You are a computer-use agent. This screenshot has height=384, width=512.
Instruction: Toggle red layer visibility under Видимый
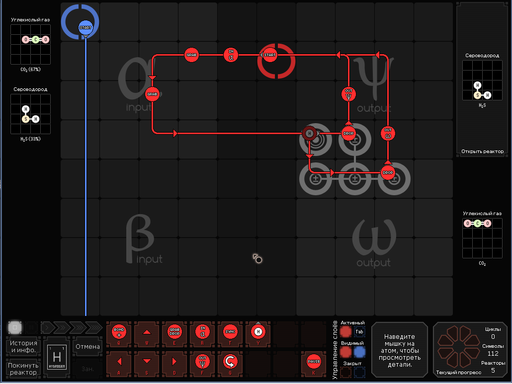tap(346, 352)
